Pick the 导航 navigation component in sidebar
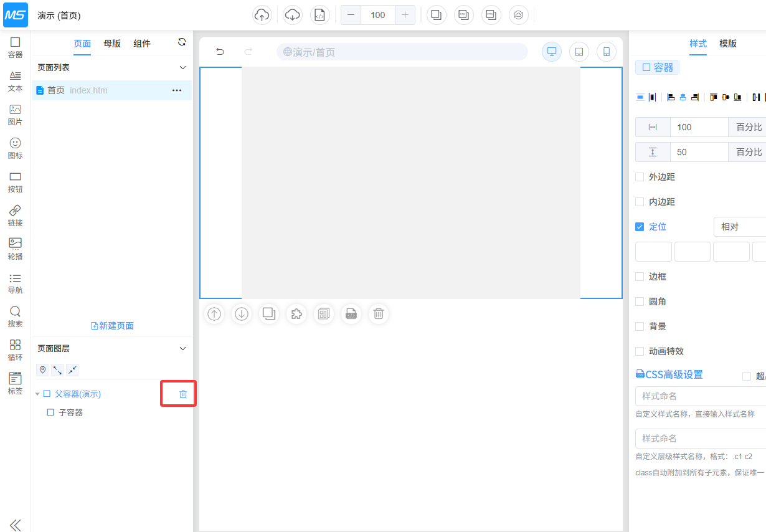Image resolution: width=766 pixels, height=532 pixels. pyautogui.click(x=15, y=282)
